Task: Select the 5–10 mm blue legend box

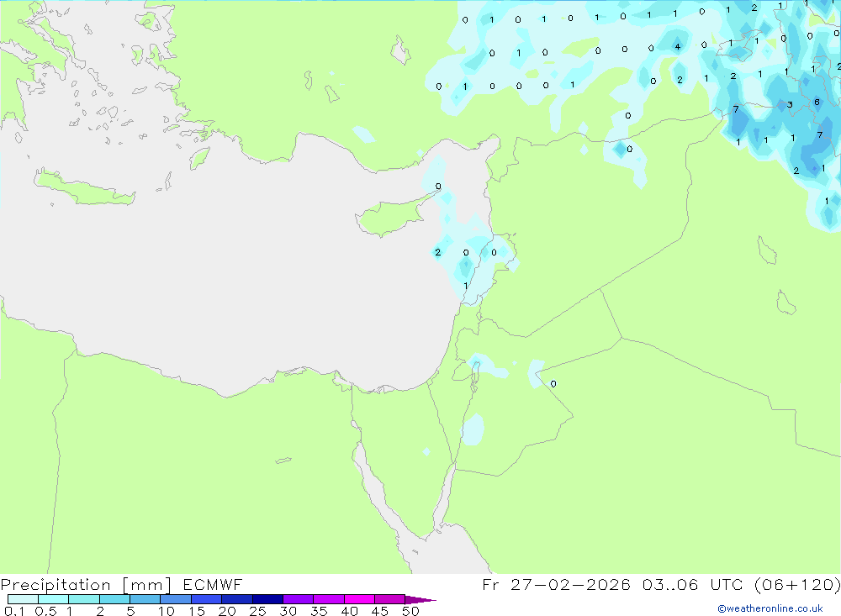Action: tap(145, 599)
